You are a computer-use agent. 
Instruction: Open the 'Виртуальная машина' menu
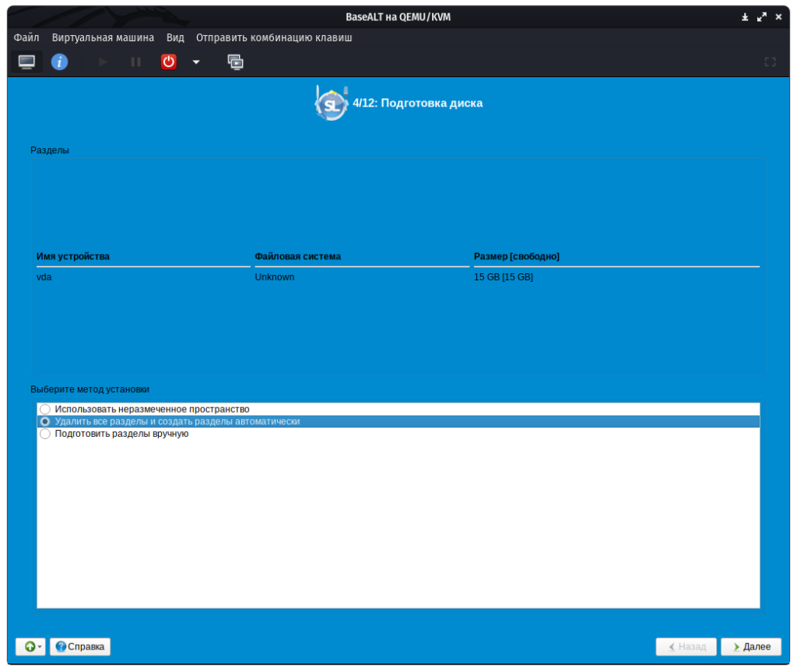[x=103, y=37]
